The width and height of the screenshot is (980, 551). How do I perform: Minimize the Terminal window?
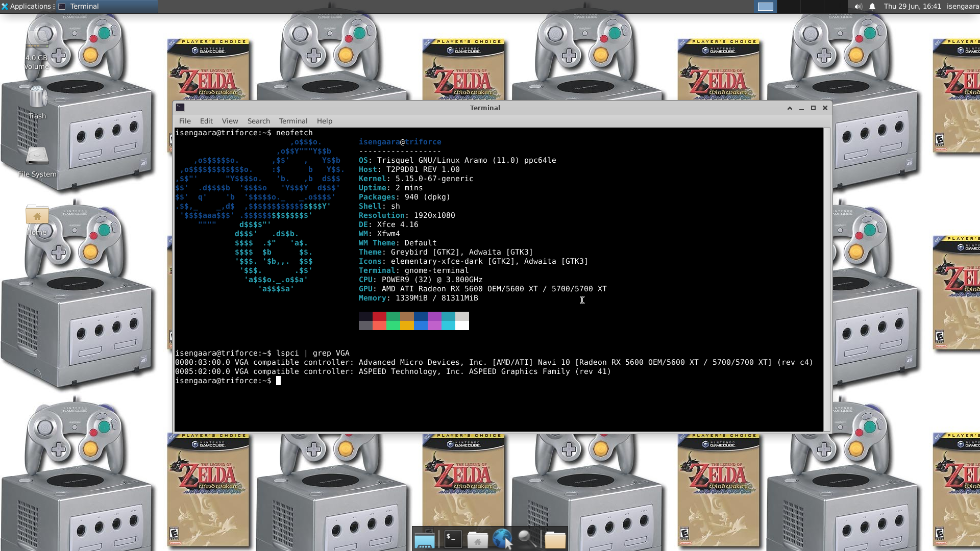(801, 108)
